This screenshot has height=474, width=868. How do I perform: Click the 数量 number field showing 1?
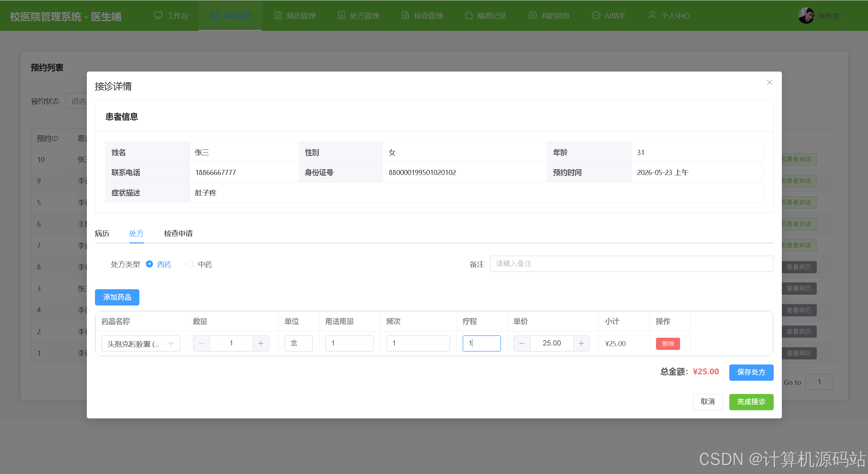[231, 343]
